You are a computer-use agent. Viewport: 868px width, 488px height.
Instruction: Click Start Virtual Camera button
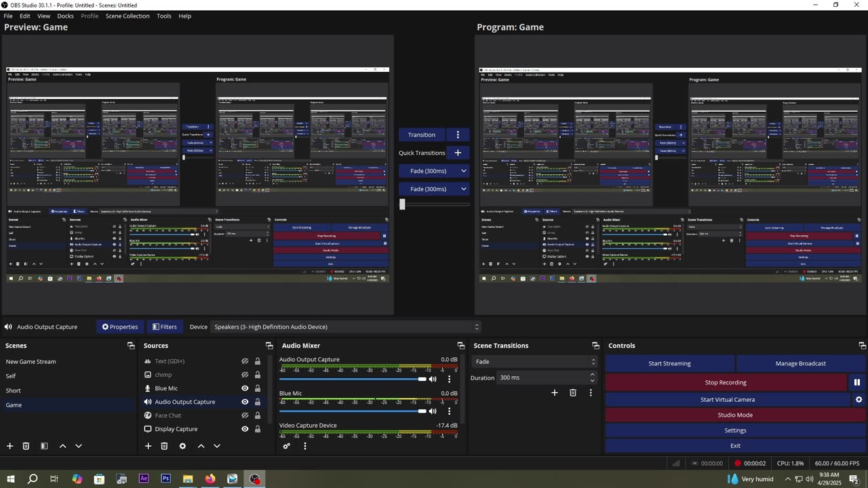point(728,400)
